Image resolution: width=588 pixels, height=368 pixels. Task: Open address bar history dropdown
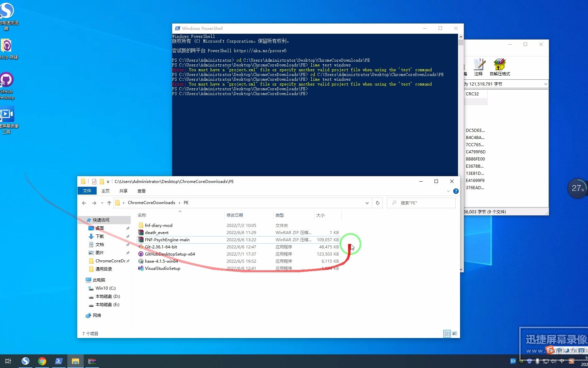click(367, 203)
